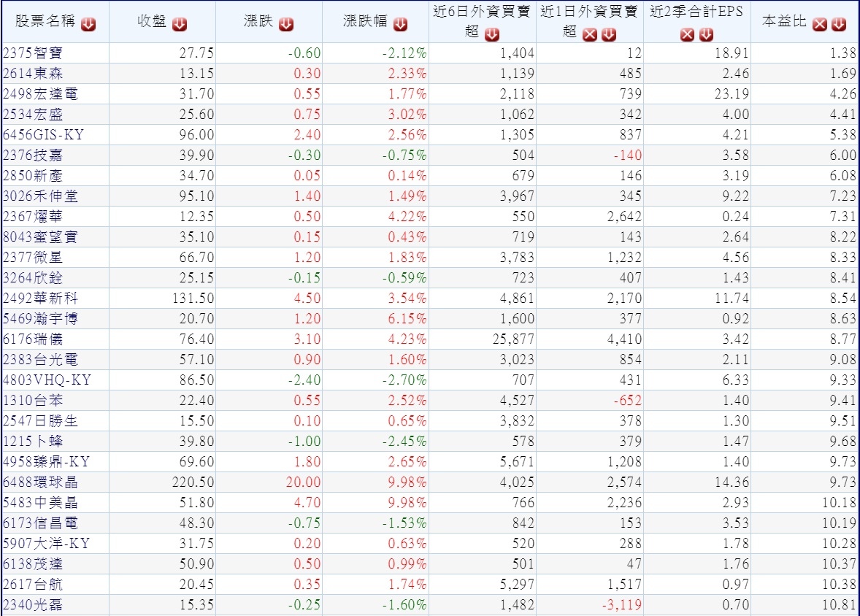Viewport: 860px width, 616px height.
Task: Open stock 5907大洋-KY
Action: coord(47,544)
